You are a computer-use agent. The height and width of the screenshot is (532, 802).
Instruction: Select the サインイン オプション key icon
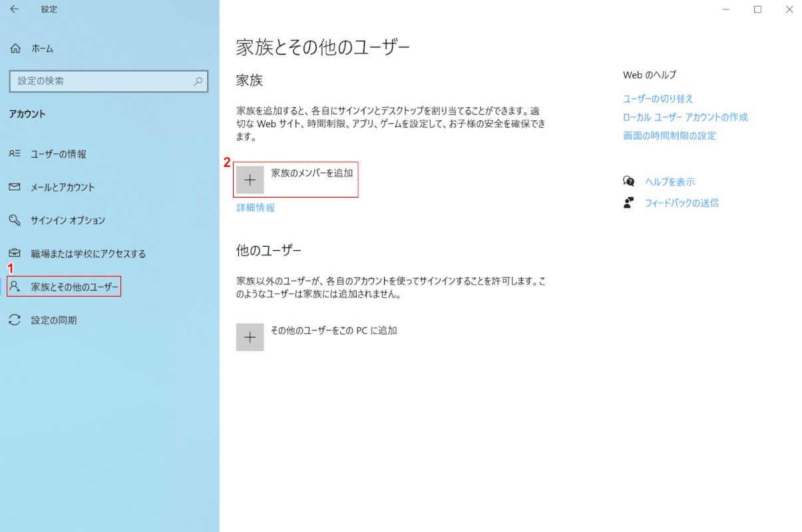tap(15, 220)
